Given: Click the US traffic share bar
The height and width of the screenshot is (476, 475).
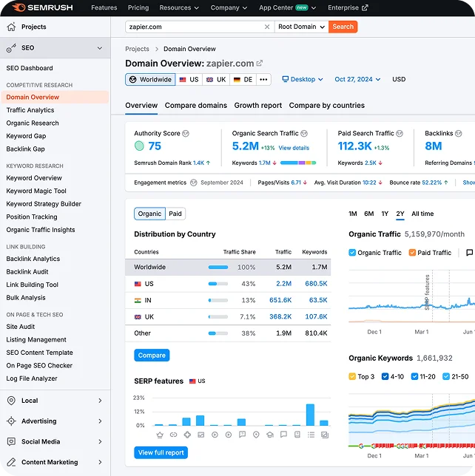Looking at the screenshot, I should (218, 284).
